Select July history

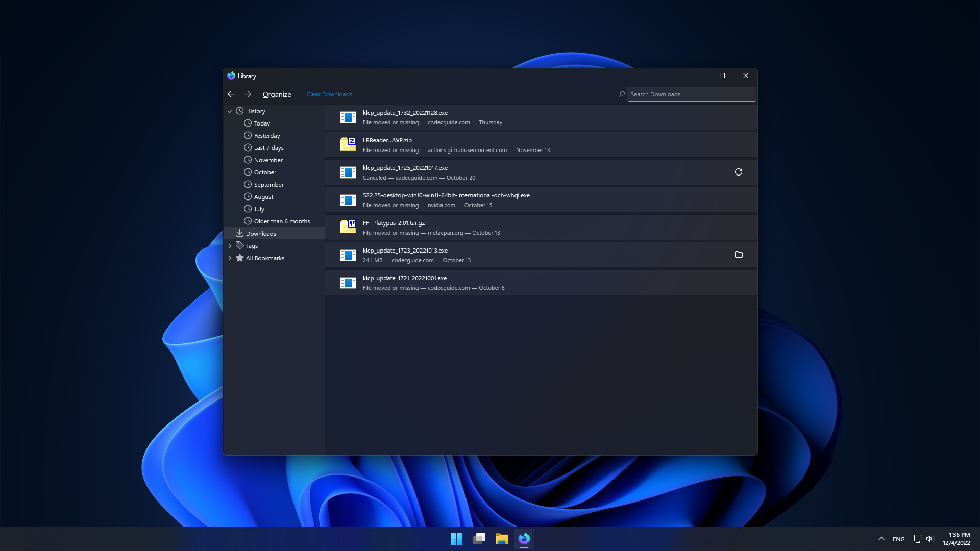click(274, 209)
